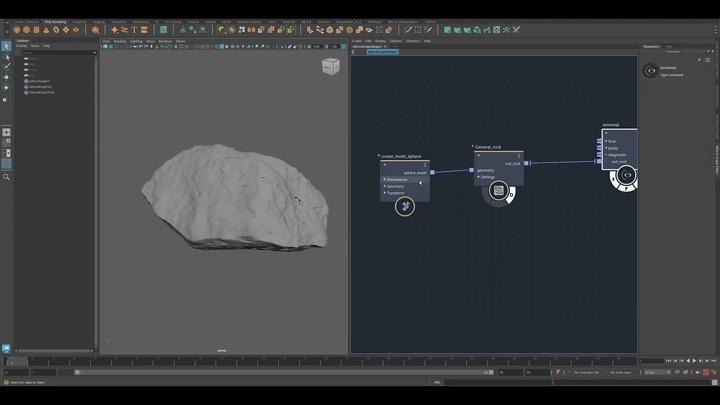Collapse the create_mesh_sphere node with its chevron
Screen dimensions: 720x405
click(x=385, y=165)
